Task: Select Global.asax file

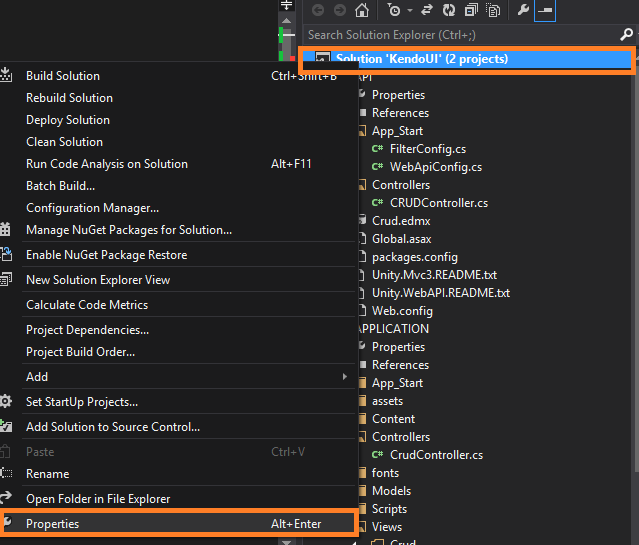Action: (x=401, y=239)
